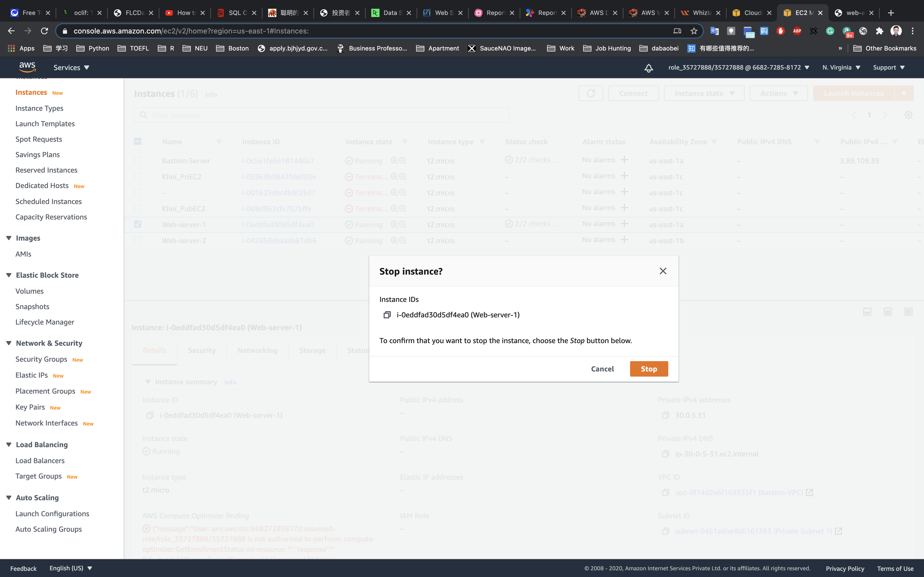The image size is (924, 577).
Task: Open Security Groups in sidebar
Action: tap(41, 359)
